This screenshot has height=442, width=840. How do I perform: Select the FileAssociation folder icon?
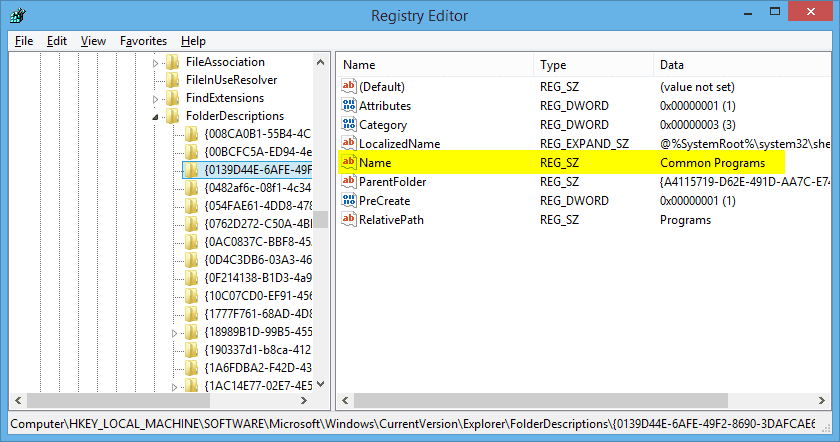(x=172, y=62)
